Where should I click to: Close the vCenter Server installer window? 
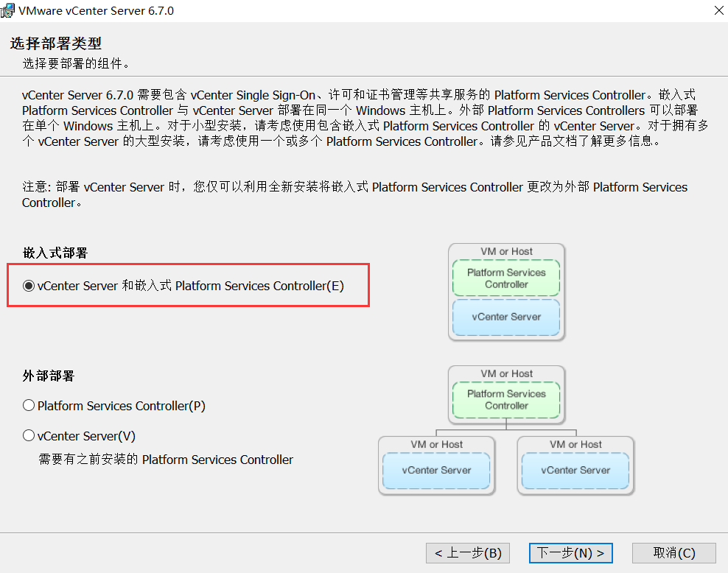[x=718, y=10]
